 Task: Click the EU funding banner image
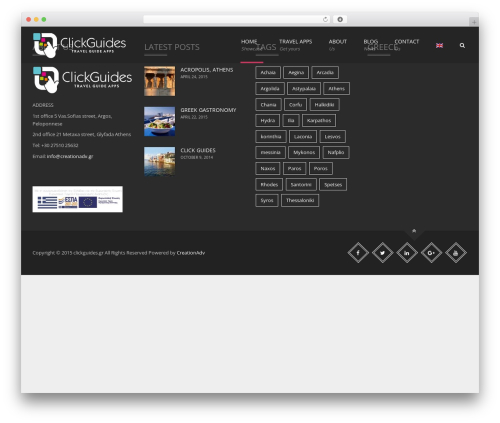point(77,199)
